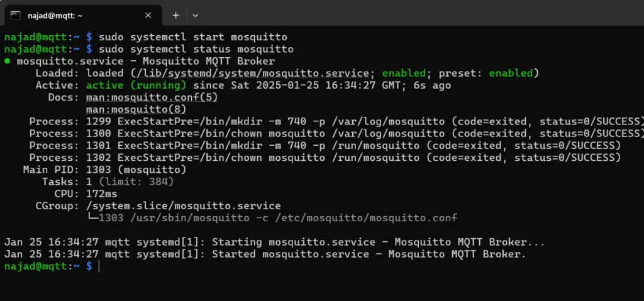The width and height of the screenshot is (644, 301).
Task: Click the terminal icon in the tab
Action: pyautogui.click(x=16, y=15)
